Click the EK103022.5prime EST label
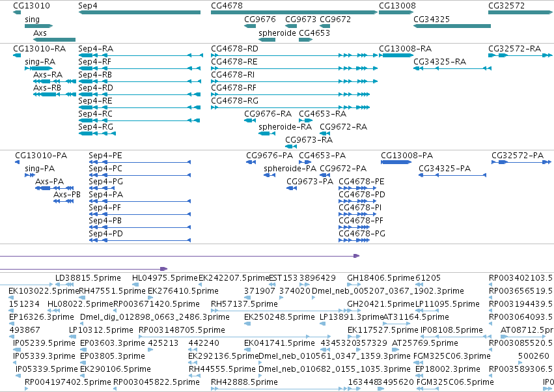554x392 pixels. pos(44,291)
